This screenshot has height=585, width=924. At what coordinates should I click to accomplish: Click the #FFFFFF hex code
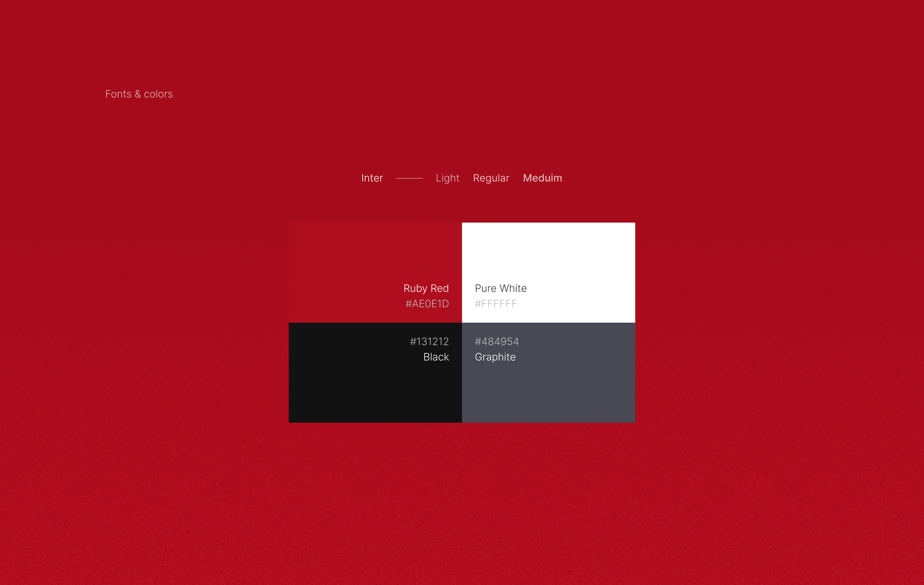496,304
